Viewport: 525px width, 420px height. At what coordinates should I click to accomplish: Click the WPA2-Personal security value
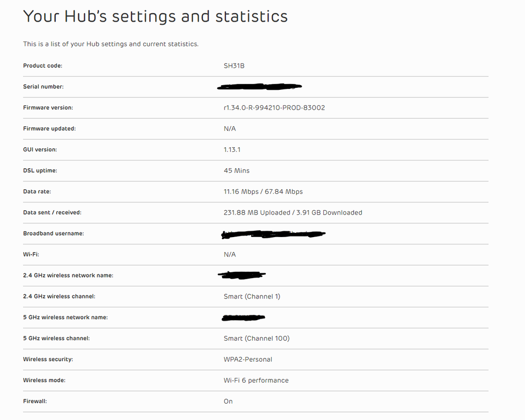point(248,360)
